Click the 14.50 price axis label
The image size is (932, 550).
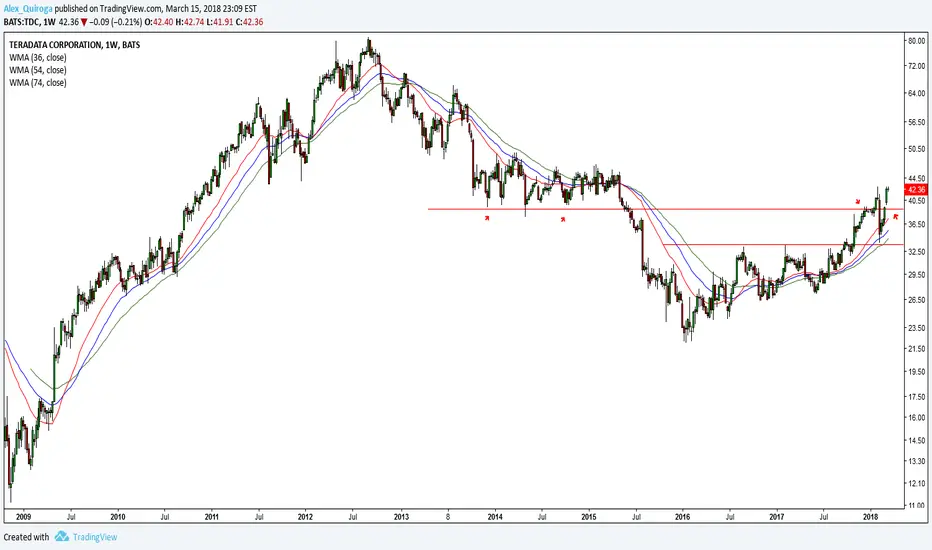[x=917, y=441]
